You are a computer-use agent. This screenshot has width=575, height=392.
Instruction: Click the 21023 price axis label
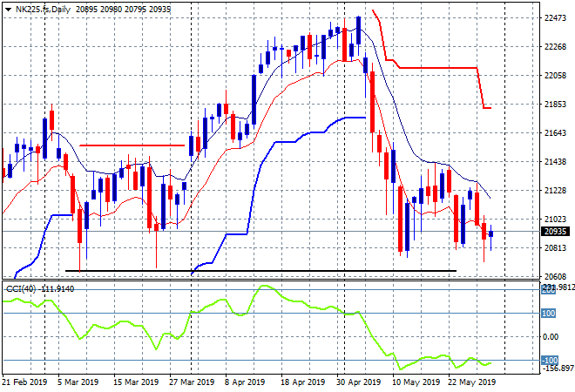[555, 220]
